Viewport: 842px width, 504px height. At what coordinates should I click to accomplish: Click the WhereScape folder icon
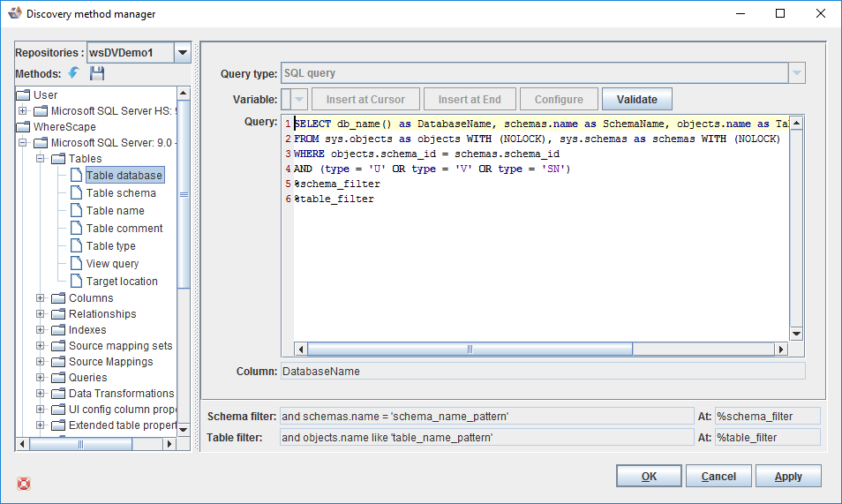pyautogui.click(x=24, y=127)
